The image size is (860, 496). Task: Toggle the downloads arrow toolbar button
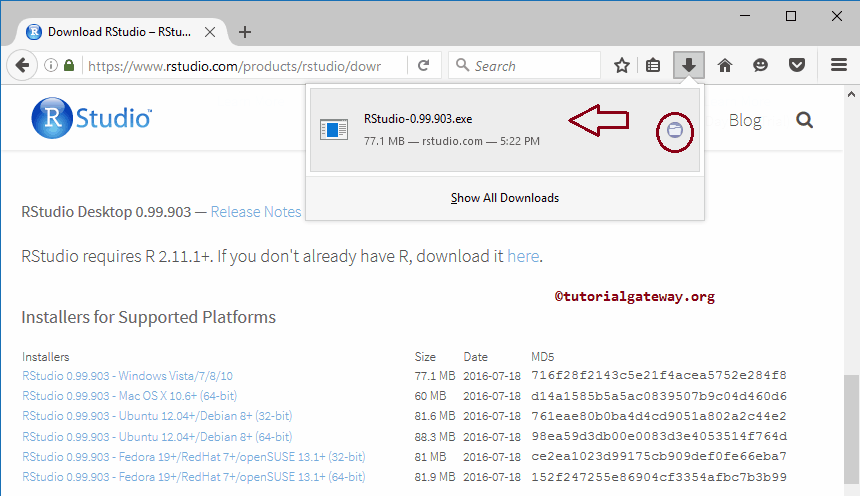click(689, 66)
